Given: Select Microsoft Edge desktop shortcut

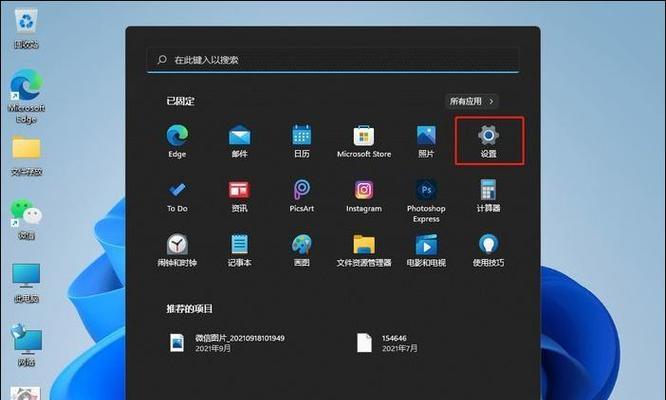Looking at the screenshot, I should (x=26, y=96).
